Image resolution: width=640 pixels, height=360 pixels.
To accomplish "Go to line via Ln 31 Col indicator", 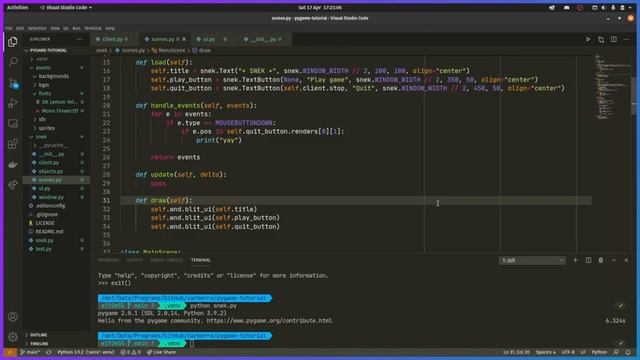I will [x=516, y=352].
